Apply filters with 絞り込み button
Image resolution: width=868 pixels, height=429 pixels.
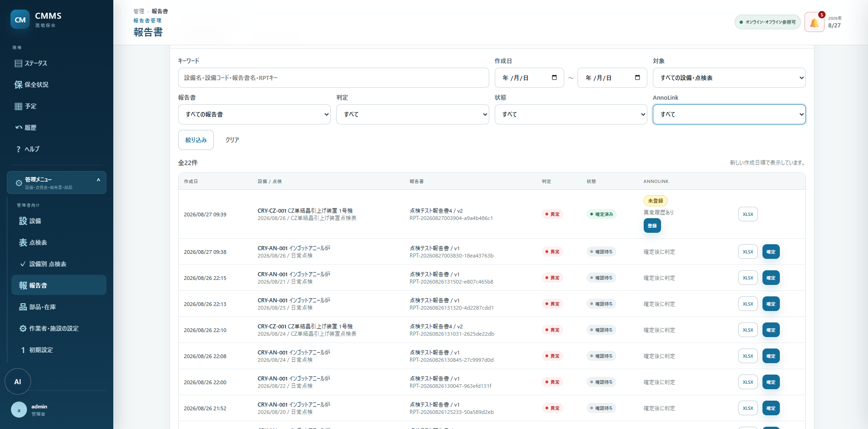point(196,140)
